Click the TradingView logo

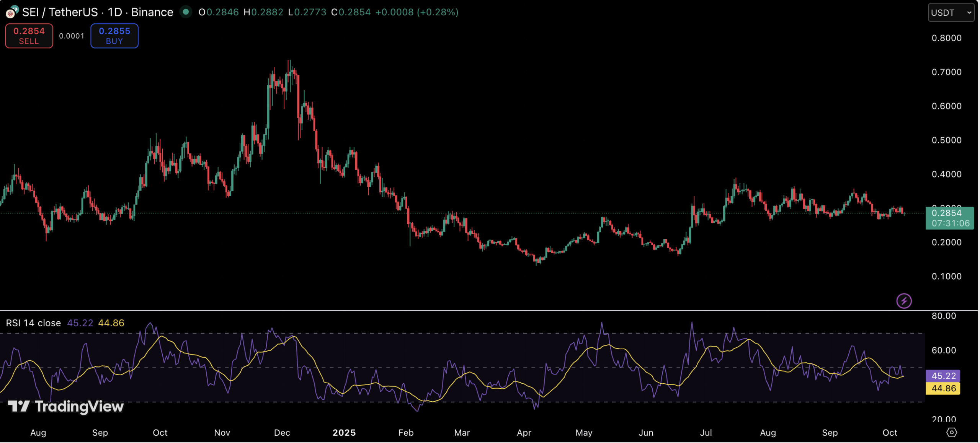66,406
